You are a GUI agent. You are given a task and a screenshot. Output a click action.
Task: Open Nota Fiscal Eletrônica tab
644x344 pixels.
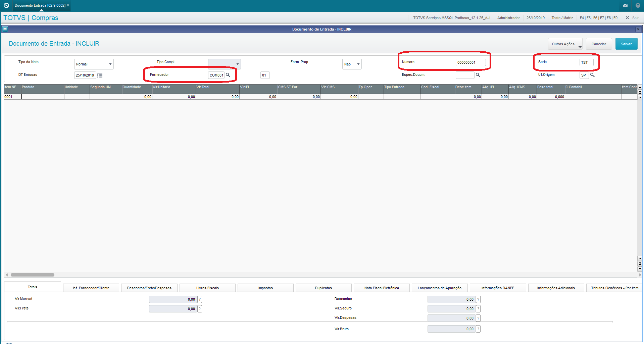coord(382,288)
